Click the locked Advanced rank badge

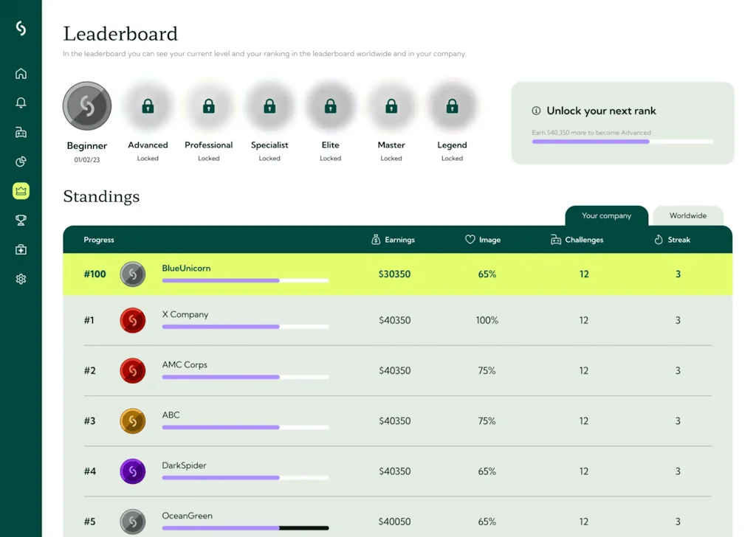tap(148, 105)
